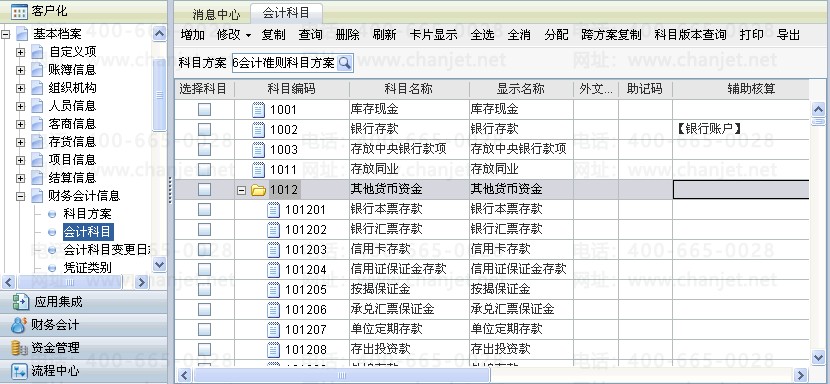Click the document icon beside code 101203
830x384 pixels.
pos(273,249)
